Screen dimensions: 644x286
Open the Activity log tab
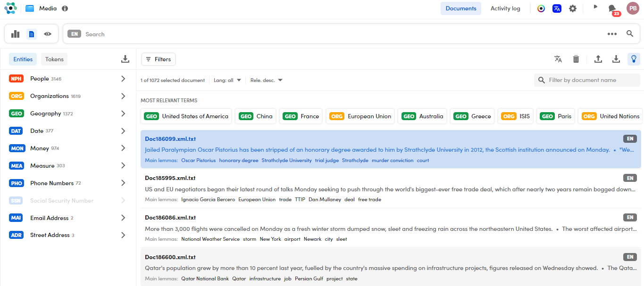tap(505, 8)
